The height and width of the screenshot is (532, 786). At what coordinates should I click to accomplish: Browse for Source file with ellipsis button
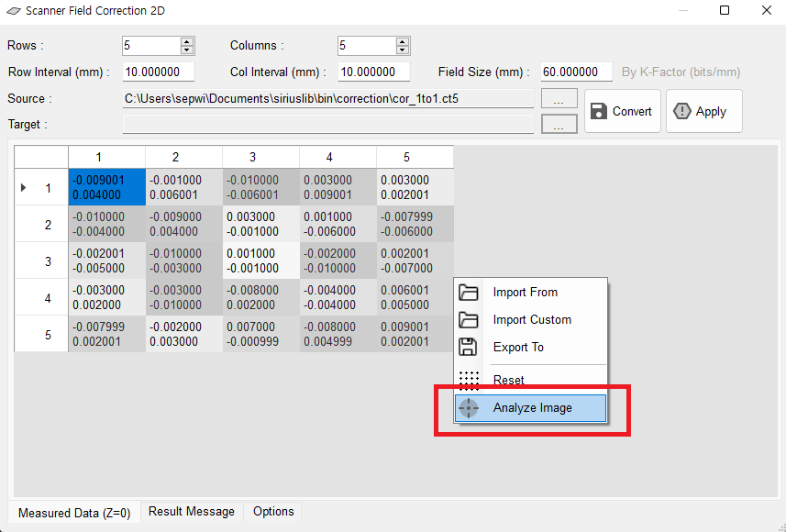click(x=559, y=98)
